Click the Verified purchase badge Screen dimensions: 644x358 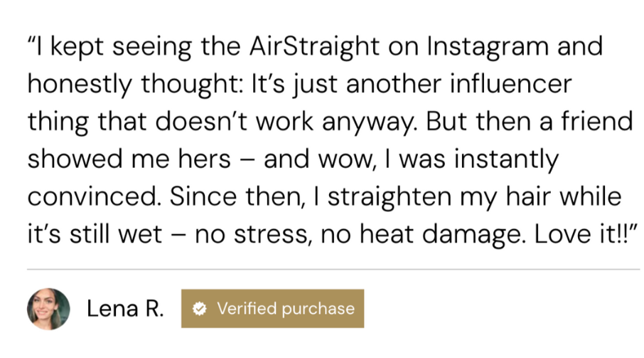(x=272, y=309)
